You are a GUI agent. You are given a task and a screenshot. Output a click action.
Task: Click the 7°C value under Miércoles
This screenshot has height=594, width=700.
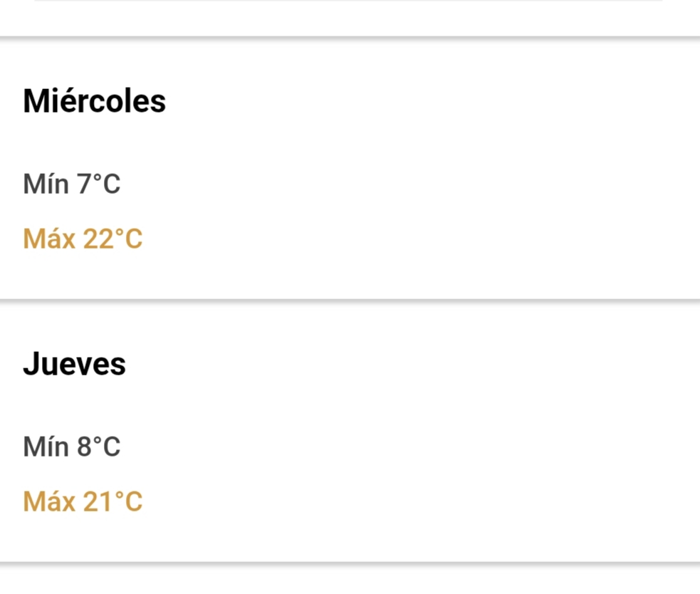click(99, 184)
